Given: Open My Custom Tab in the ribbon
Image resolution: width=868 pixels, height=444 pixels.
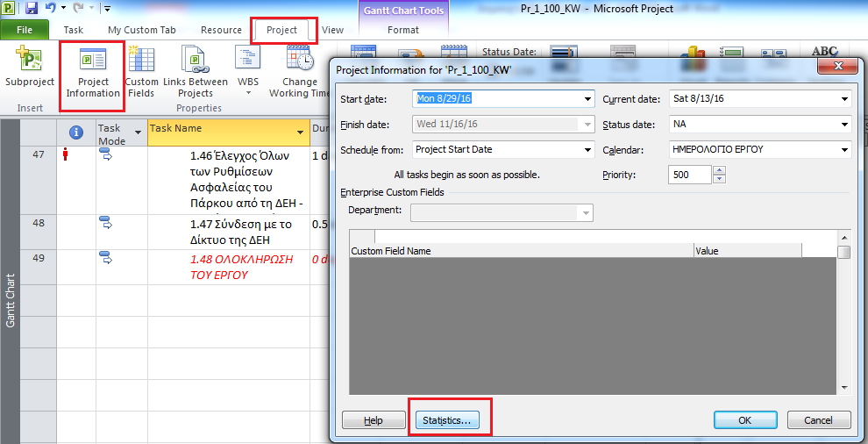Looking at the screenshot, I should [x=141, y=30].
